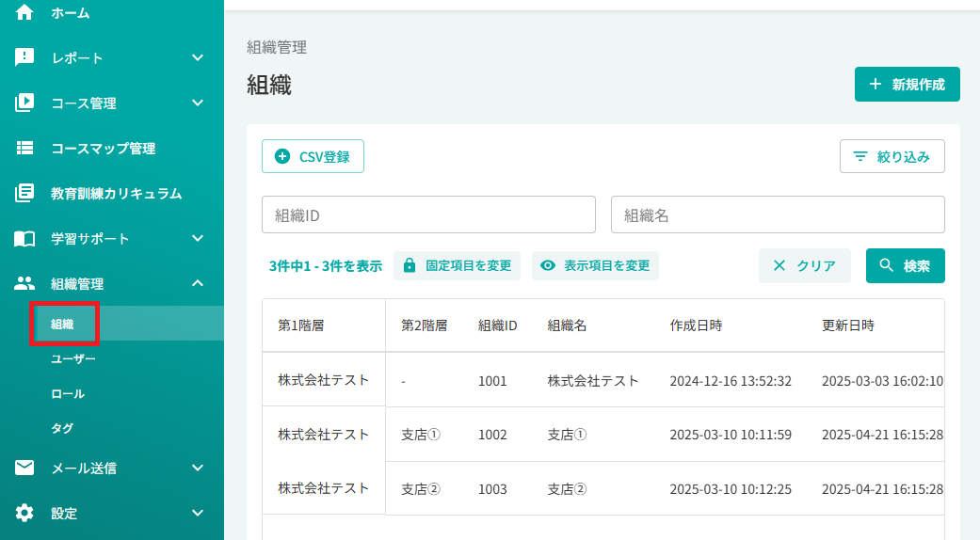The height and width of the screenshot is (540, 980).
Task: Create a new organization with 新規作成
Action: tap(907, 85)
